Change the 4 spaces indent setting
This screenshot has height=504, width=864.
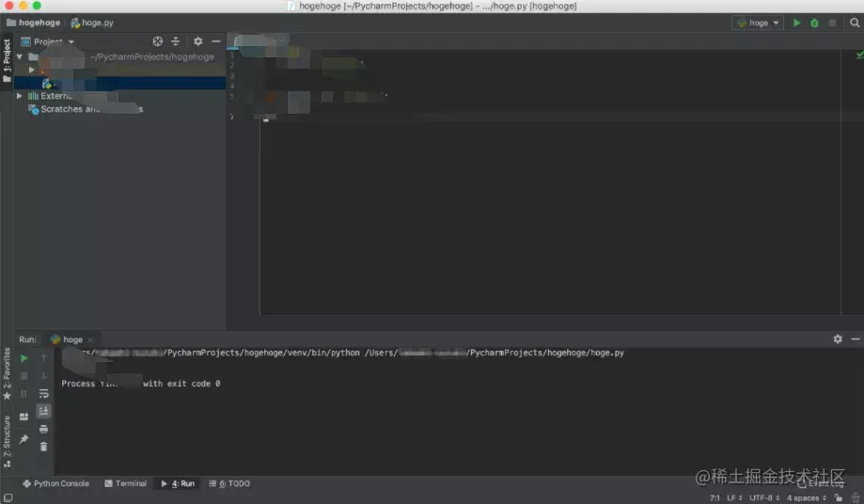(x=806, y=498)
